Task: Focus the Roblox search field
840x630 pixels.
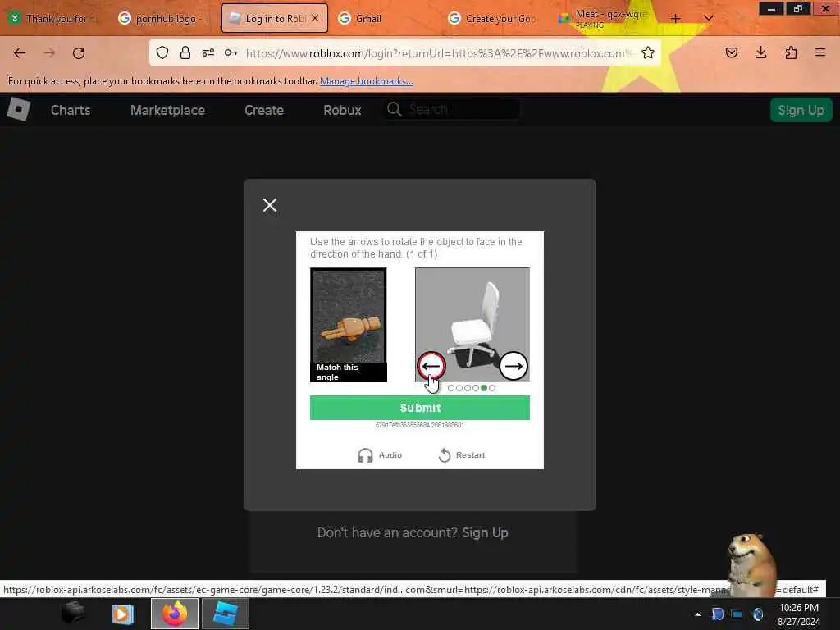Action: [x=453, y=109]
